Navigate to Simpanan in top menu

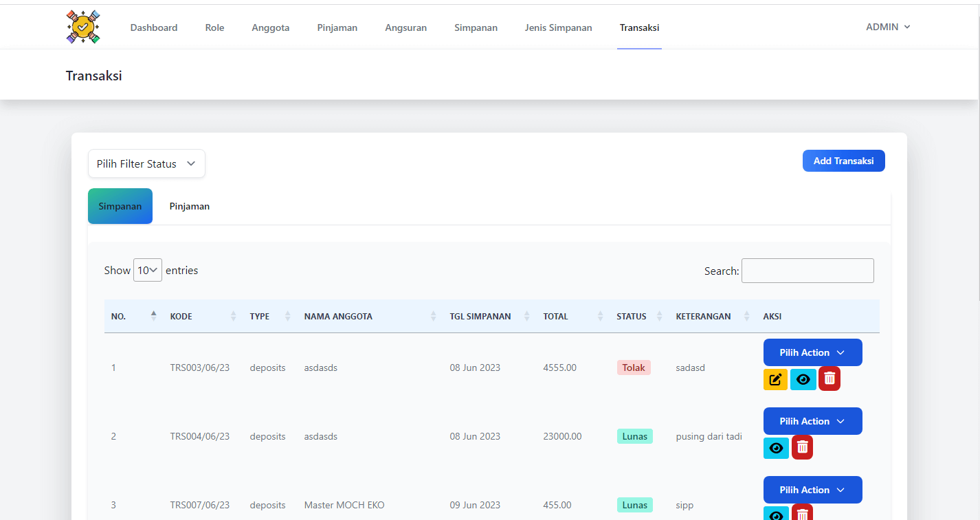tap(476, 27)
